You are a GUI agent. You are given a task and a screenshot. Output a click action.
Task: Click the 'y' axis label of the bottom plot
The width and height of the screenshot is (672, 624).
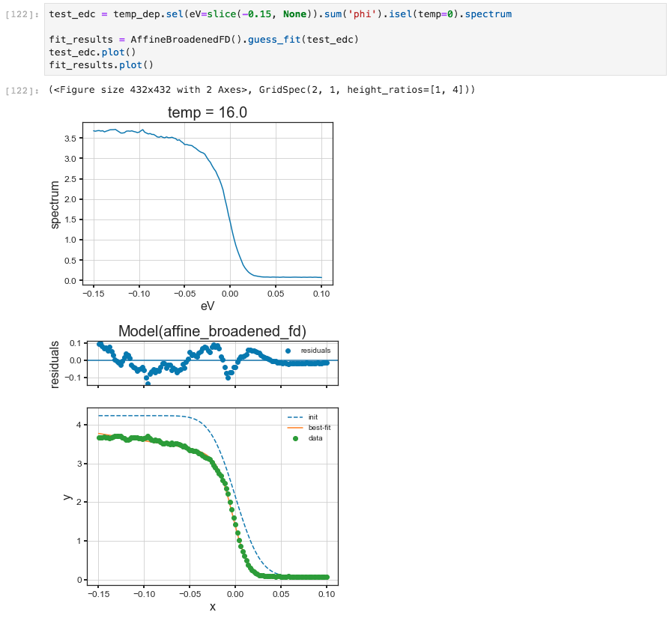click(x=67, y=497)
